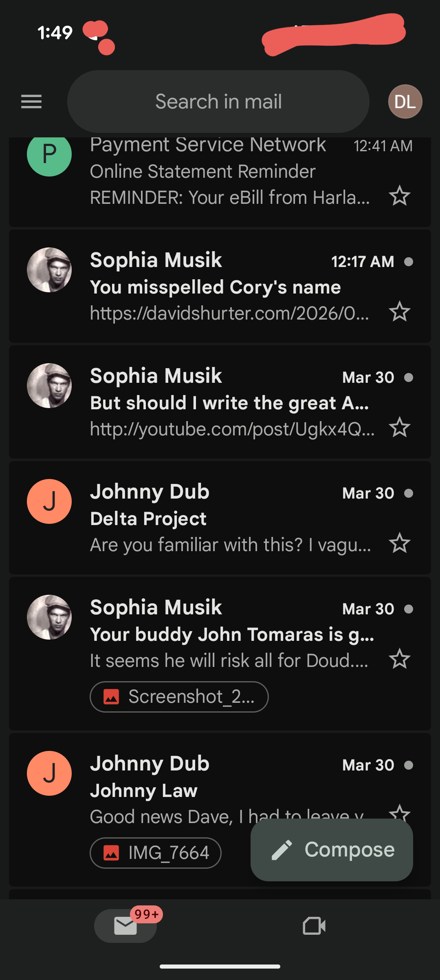Switch to the Meet video tab
The image size is (440, 980).
(x=314, y=926)
